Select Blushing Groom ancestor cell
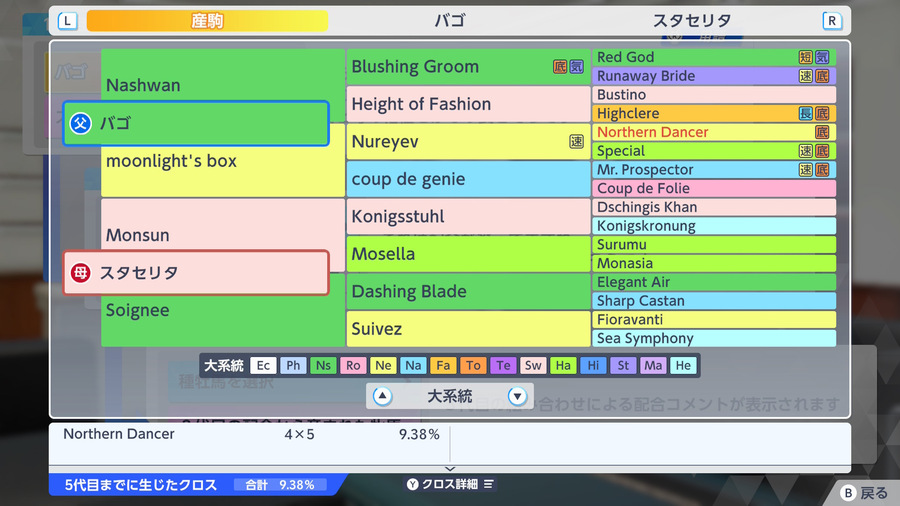Viewport: 900px width, 506px height. click(468, 67)
